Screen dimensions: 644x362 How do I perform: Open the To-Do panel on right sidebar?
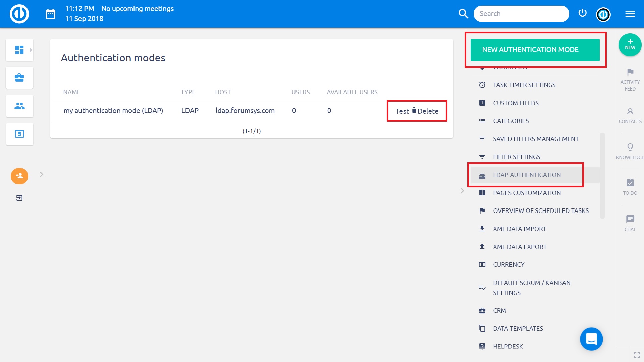click(630, 186)
